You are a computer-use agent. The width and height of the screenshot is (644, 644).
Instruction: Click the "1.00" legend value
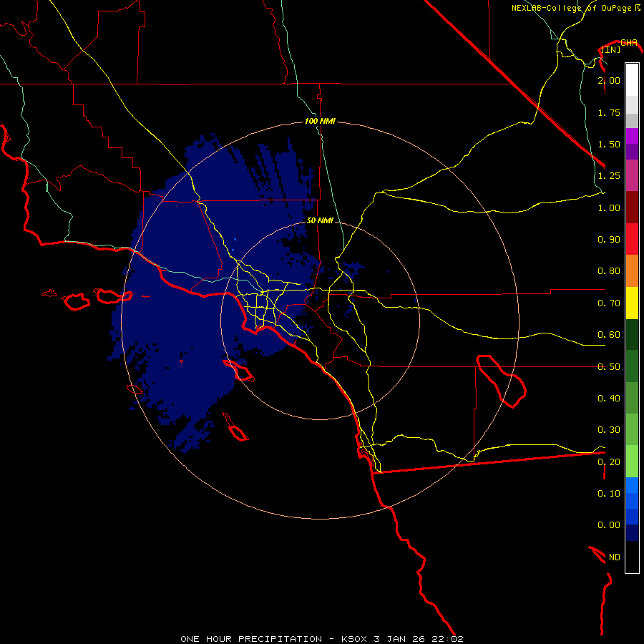click(609, 208)
